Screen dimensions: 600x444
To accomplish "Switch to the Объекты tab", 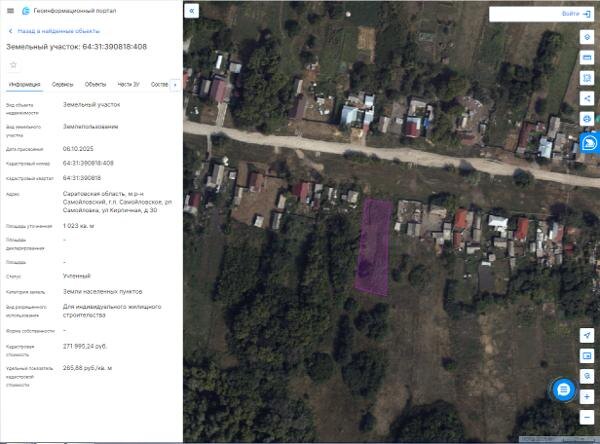I will [x=95, y=84].
